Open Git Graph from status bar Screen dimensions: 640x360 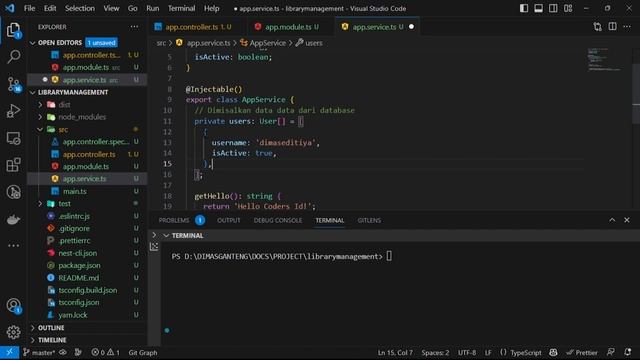(142, 352)
